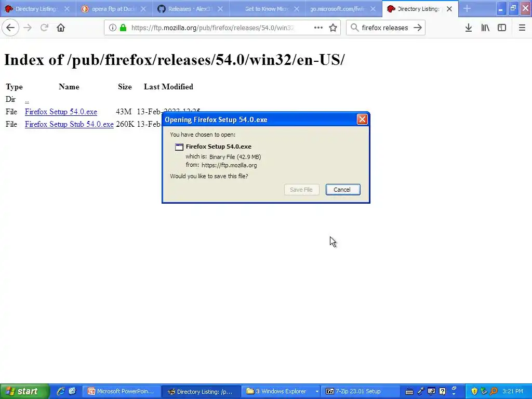Submit the search with the go arrow
Viewport: 532px width, 399px height.
pos(418,28)
